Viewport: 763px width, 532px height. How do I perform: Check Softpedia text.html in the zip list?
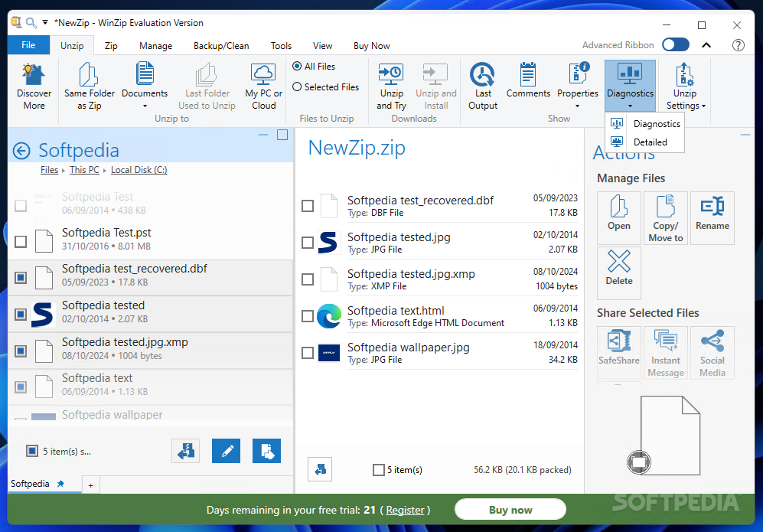pos(308,316)
